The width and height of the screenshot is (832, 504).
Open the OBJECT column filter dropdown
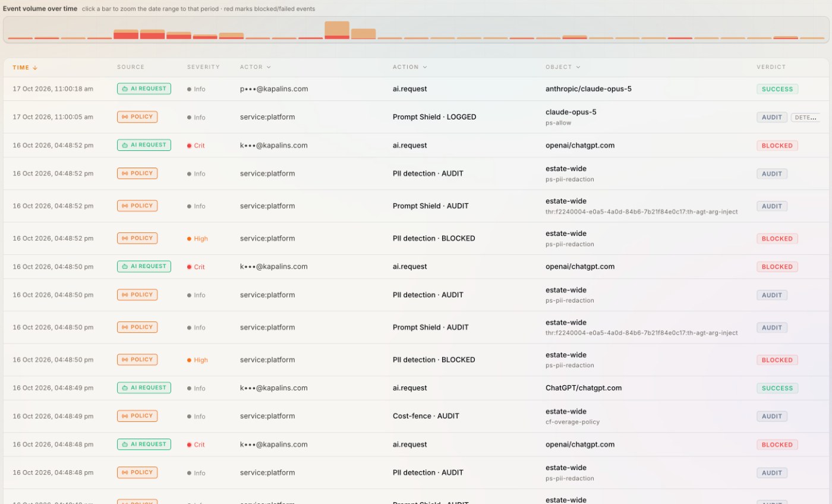(x=578, y=67)
